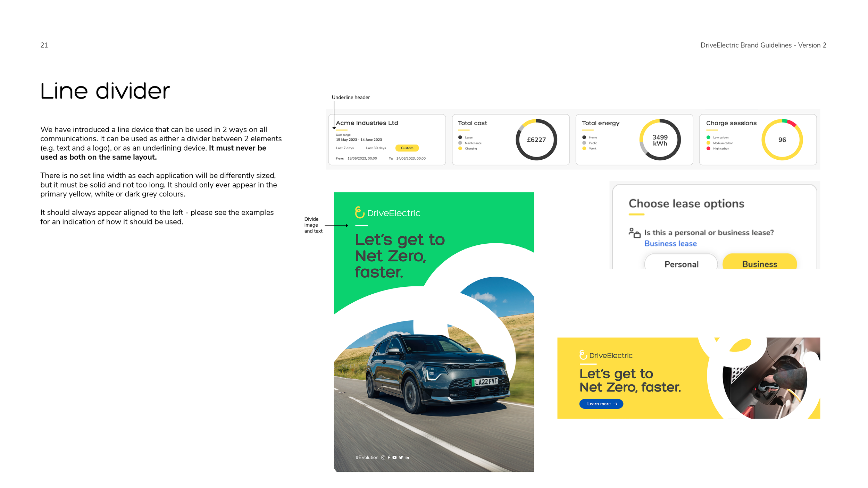The image size is (868, 488).
Task: Click the Charge sessions ring showing 96
Action: [782, 140]
